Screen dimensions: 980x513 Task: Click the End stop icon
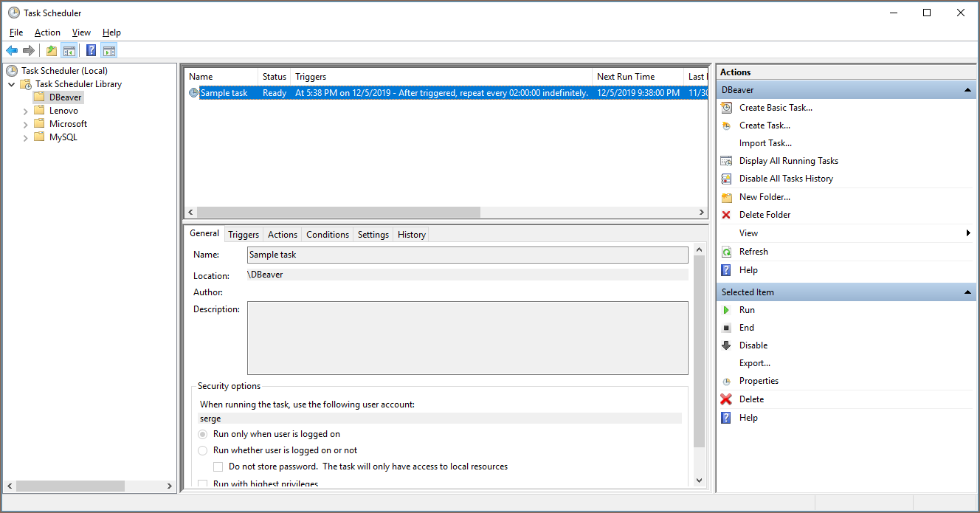(726, 328)
